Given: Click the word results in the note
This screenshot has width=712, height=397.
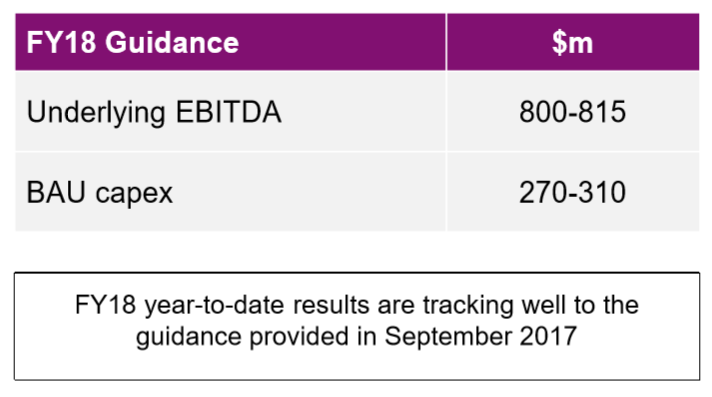Looking at the screenshot, I should click(331, 304).
